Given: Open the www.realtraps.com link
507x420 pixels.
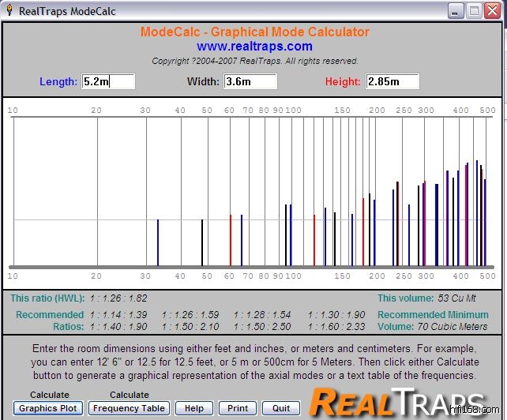Looking at the screenshot, I should pyautogui.click(x=254, y=47).
